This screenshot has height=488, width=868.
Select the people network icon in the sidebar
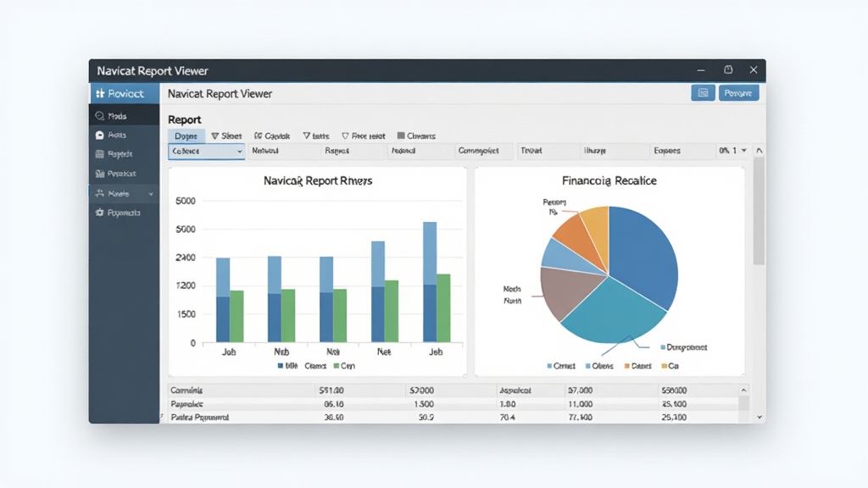100,194
